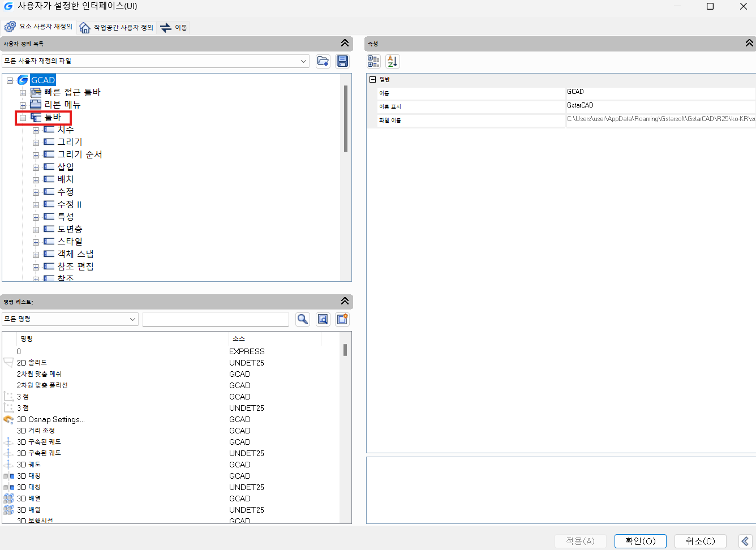Click the GCAD 3 점 command icon
Image resolution: width=756 pixels, height=550 pixels.
pos(8,397)
